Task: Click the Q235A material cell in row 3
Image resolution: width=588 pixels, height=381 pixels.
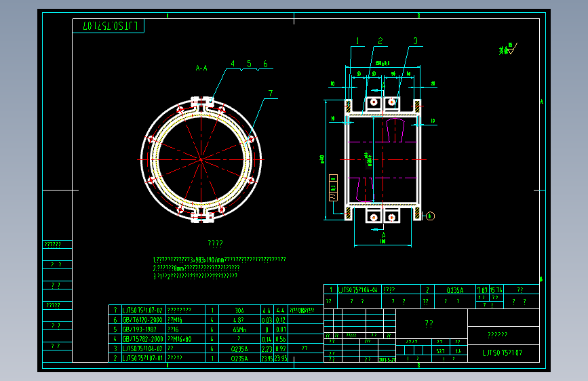Action: click(239, 348)
